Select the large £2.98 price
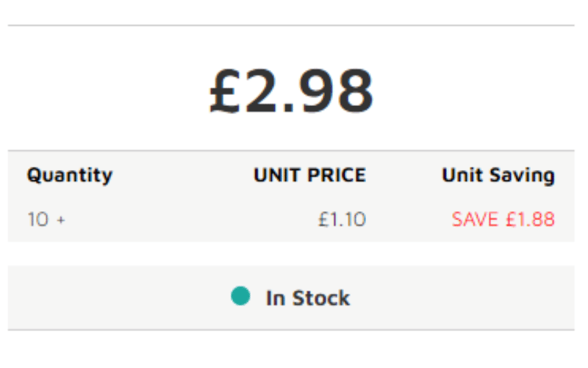 point(291,91)
